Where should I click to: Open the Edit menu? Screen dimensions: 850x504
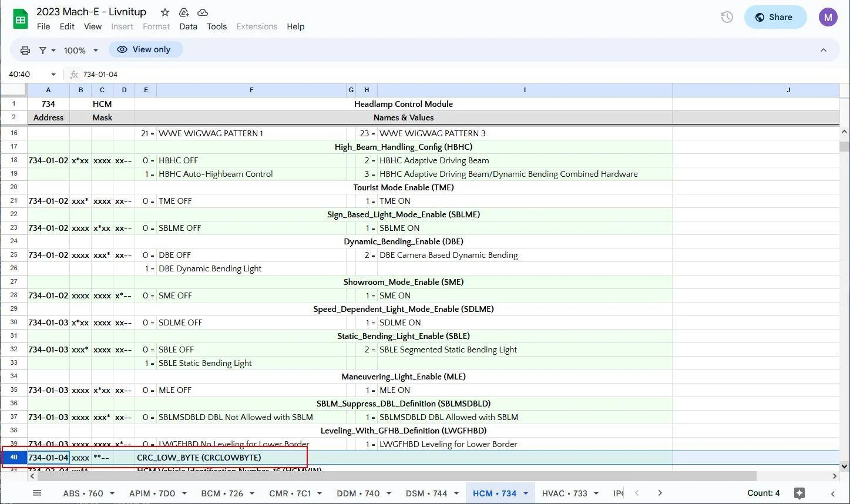(67, 26)
